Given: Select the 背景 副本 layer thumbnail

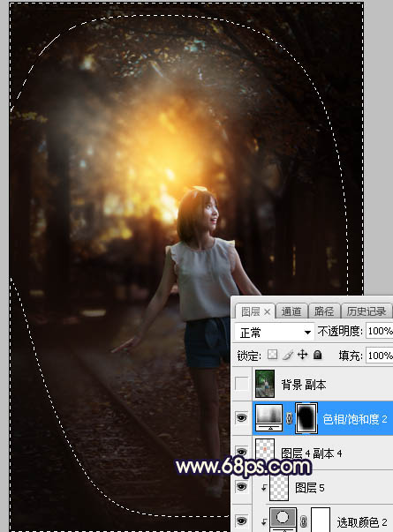Looking at the screenshot, I should click(265, 384).
